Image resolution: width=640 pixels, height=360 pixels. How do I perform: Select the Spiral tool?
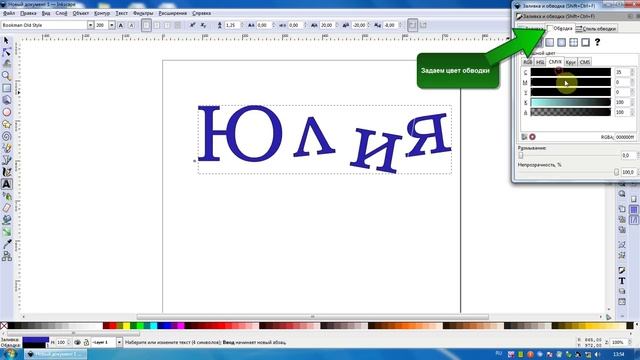(6, 136)
